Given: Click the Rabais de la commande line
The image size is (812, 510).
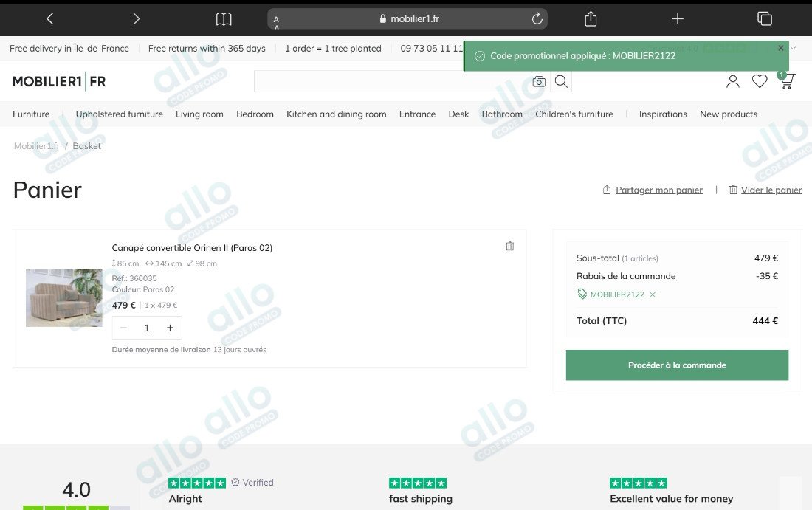Looking at the screenshot, I should pyautogui.click(x=677, y=276).
